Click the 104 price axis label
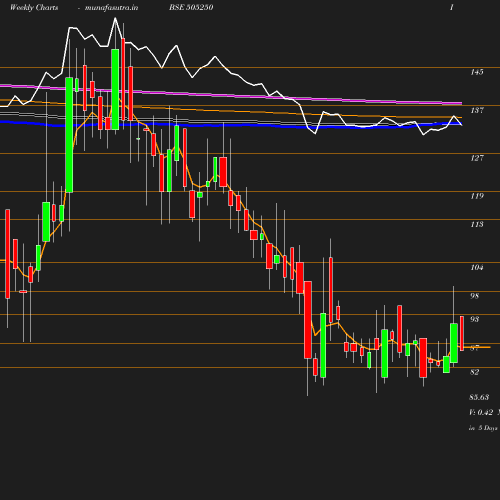The width and height of the screenshot is (500, 500). tap(477, 267)
